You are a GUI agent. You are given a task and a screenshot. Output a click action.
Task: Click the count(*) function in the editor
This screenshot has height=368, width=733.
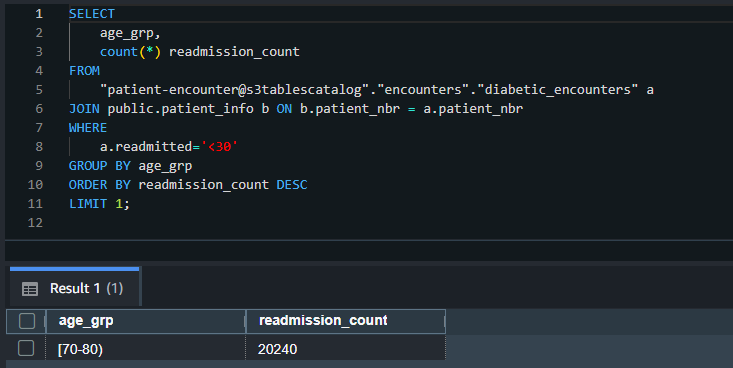[x=130, y=52]
